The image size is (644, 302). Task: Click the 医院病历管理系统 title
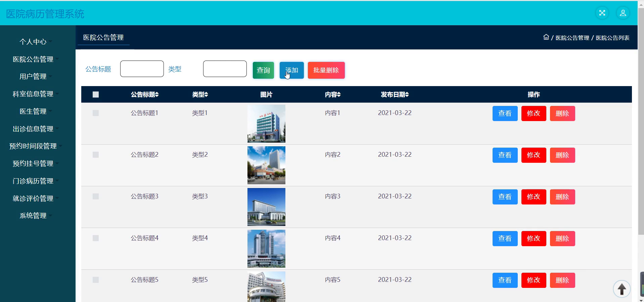(x=45, y=14)
